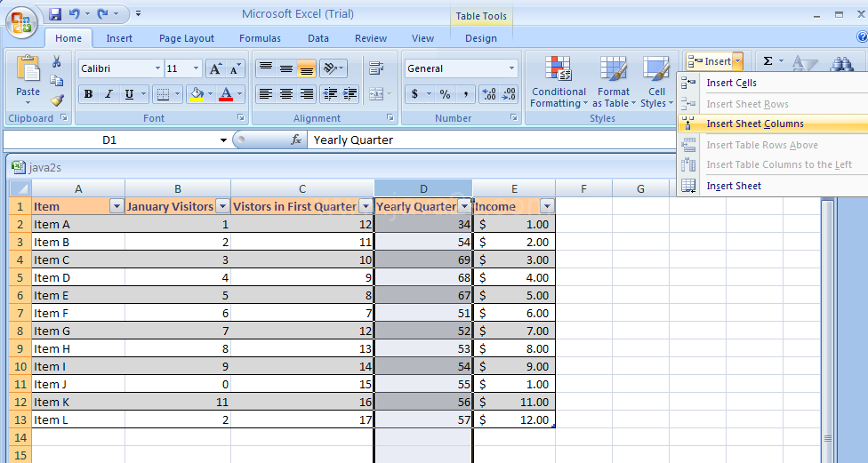This screenshot has height=463, width=868.
Task: Toggle bold formatting
Action: [x=89, y=94]
